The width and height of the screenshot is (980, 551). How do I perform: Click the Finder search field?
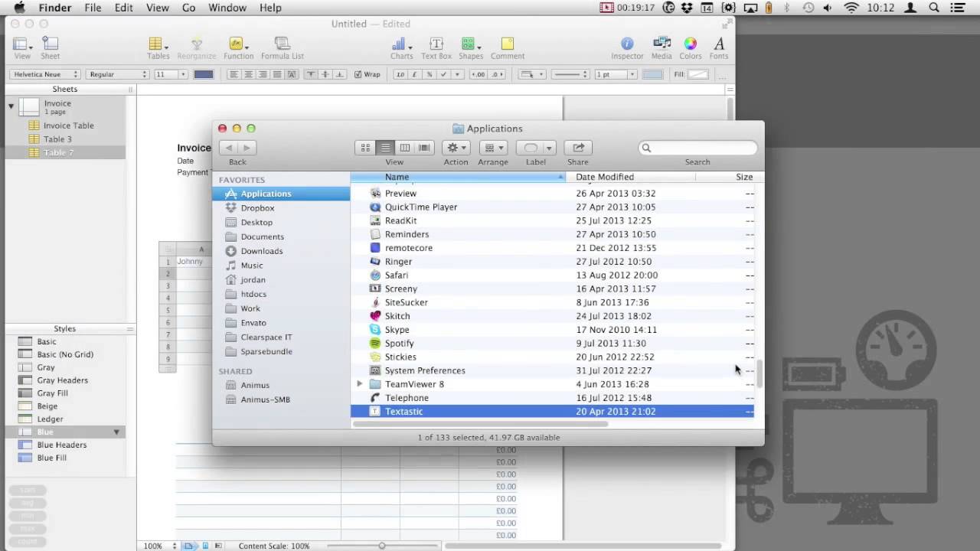tap(697, 148)
